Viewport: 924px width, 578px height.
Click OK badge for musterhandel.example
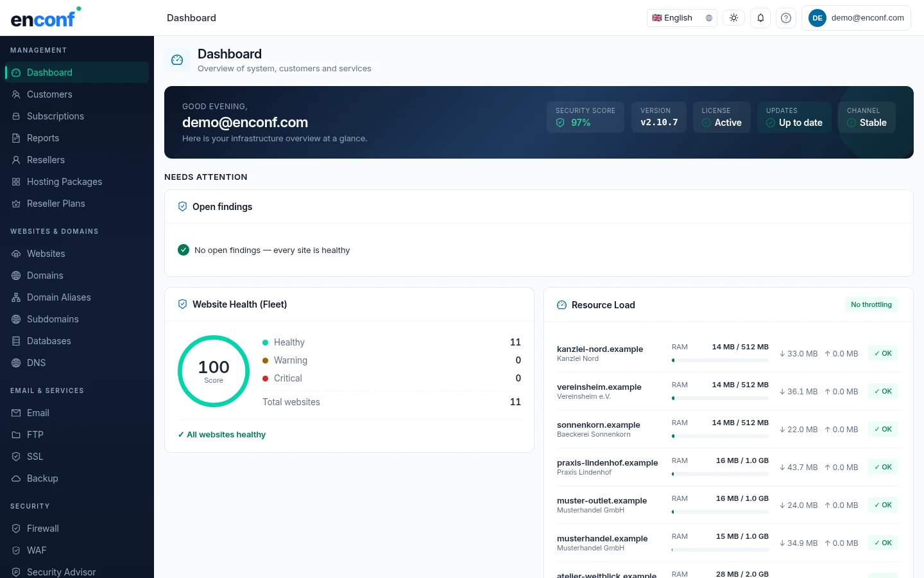(x=883, y=543)
